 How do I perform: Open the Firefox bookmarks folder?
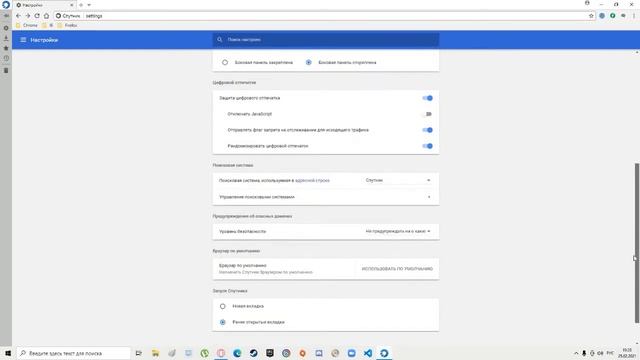point(67,25)
